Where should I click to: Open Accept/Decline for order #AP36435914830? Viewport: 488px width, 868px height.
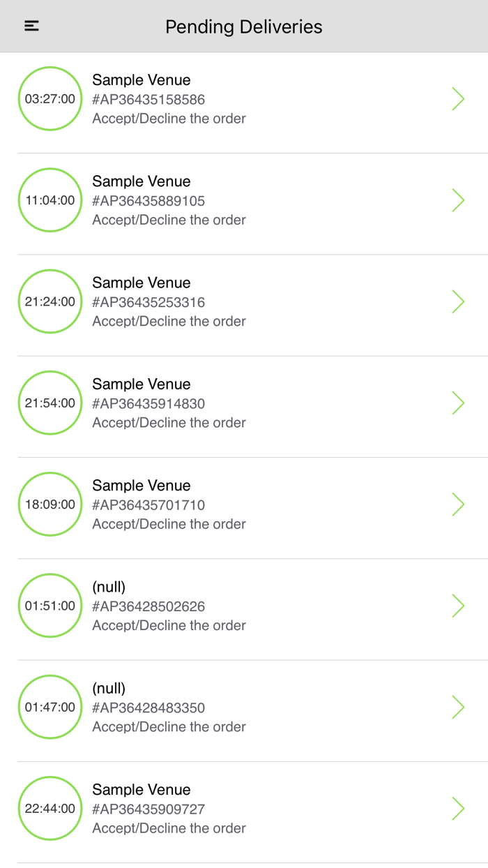tap(458, 403)
